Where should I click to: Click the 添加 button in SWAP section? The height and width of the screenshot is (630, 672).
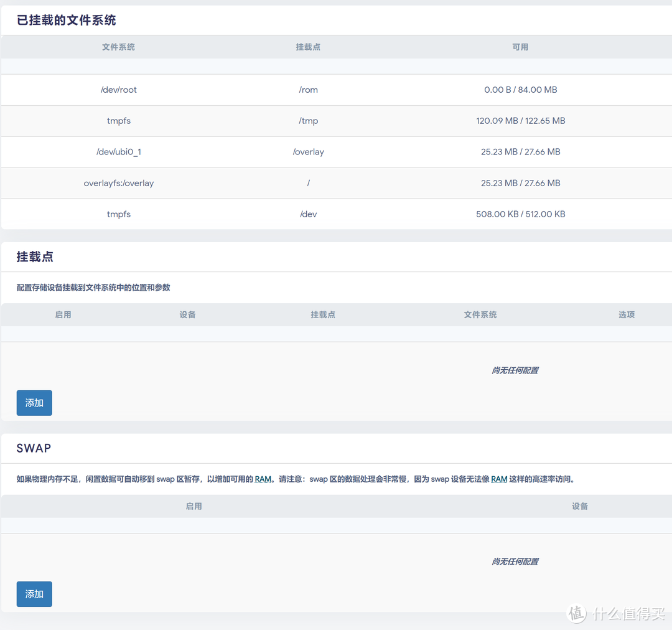pos(34,594)
